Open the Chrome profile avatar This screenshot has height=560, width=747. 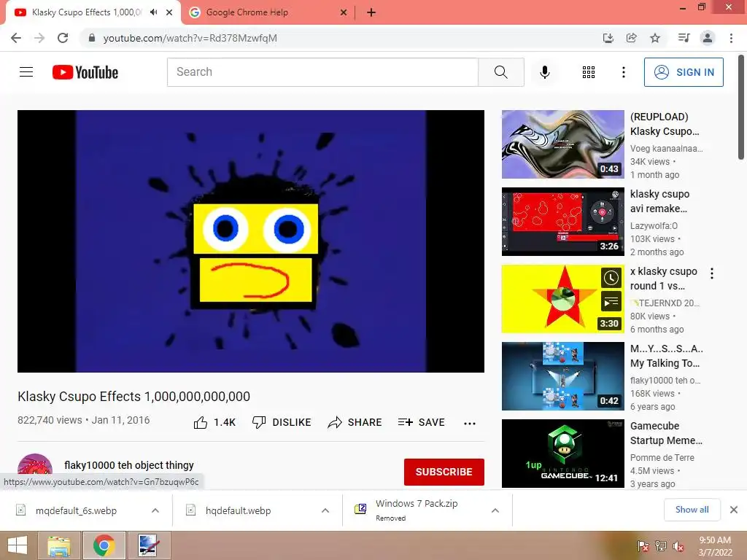708,38
